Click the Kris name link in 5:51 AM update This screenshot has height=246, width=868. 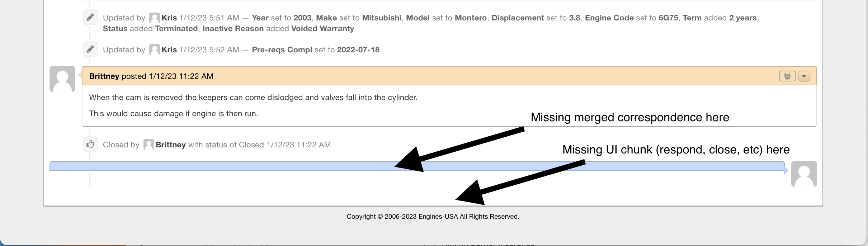(169, 18)
